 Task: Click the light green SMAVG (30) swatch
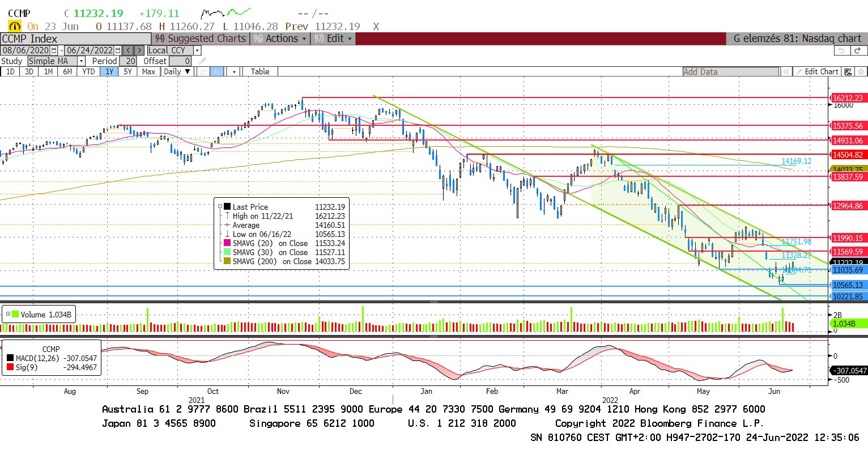(227, 252)
